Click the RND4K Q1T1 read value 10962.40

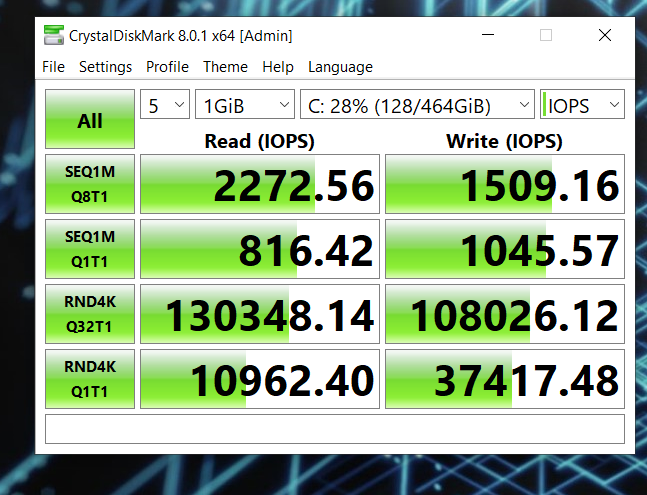260,379
